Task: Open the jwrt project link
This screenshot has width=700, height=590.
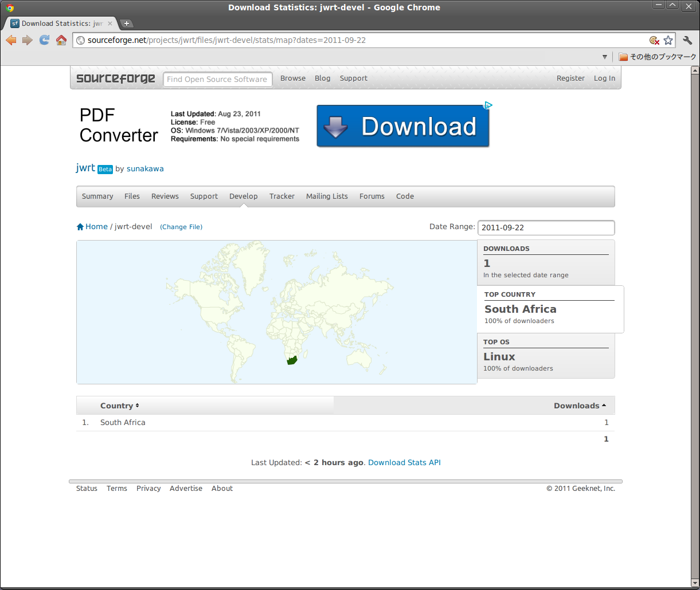Action: [85, 168]
